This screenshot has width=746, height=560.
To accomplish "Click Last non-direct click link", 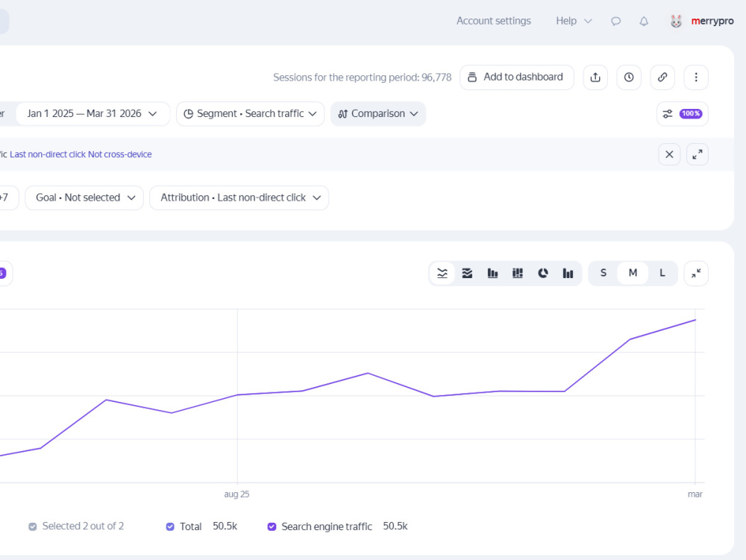I will tap(48, 154).
